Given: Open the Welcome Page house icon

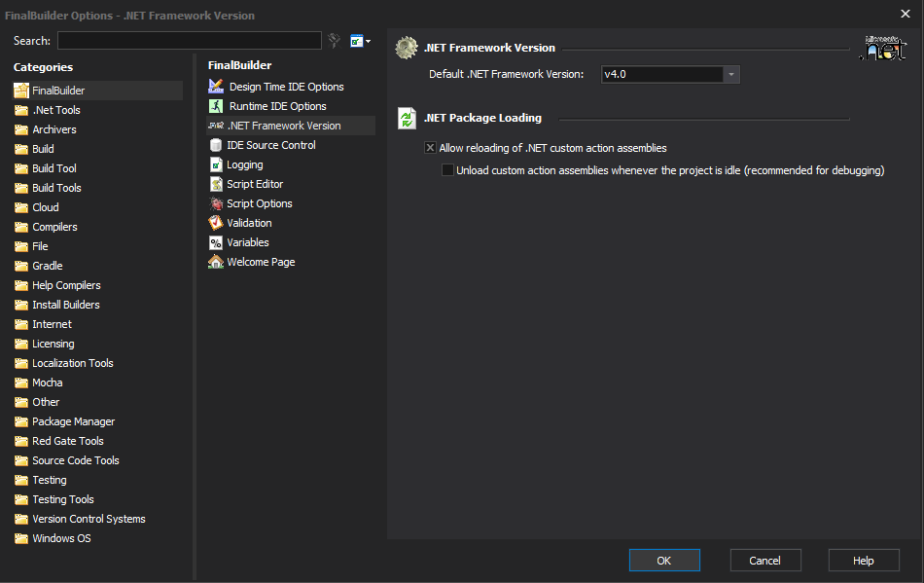Looking at the screenshot, I should 216,262.
